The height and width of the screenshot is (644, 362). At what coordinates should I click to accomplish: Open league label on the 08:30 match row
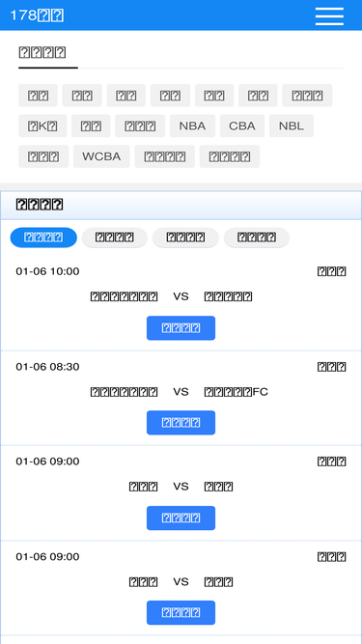pos(332,367)
